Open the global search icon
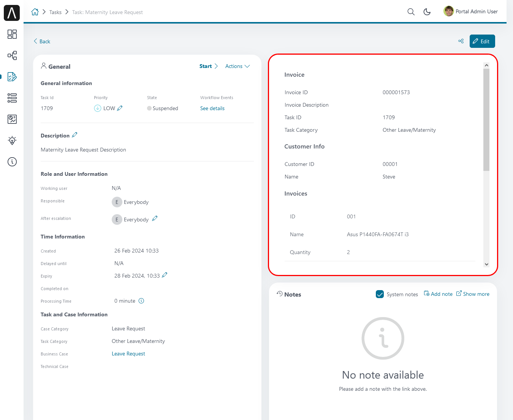The width and height of the screenshot is (513, 420). tap(411, 12)
